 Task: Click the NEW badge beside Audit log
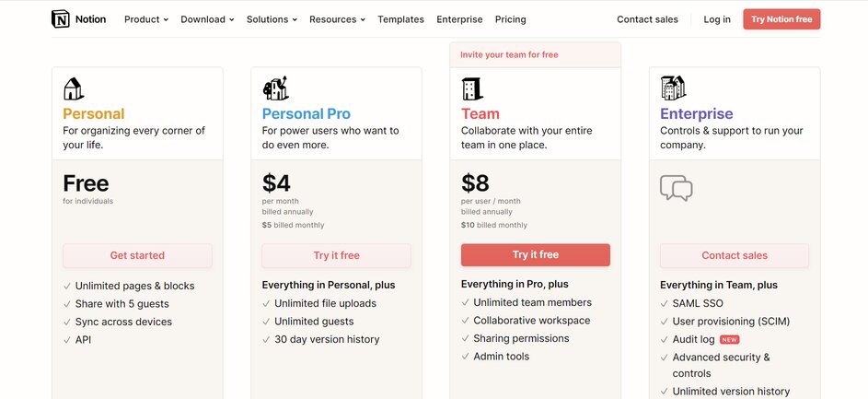[x=730, y=339]
